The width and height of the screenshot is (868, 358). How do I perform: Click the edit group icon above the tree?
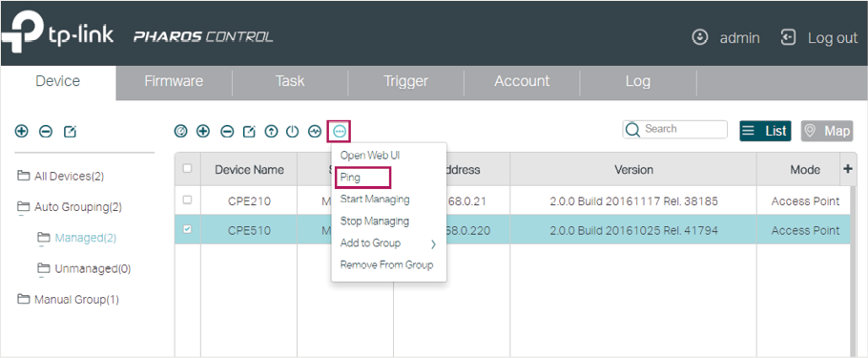70,132
